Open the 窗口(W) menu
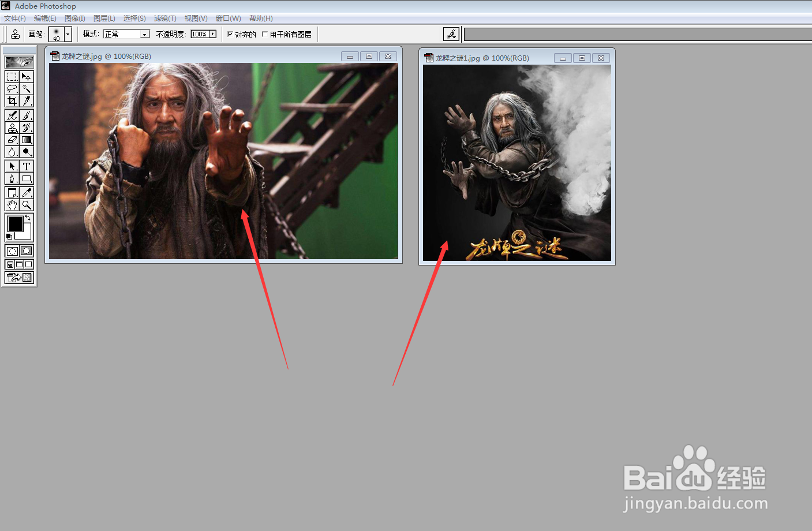This screenshot has width=812, height=531. [229, 18]
